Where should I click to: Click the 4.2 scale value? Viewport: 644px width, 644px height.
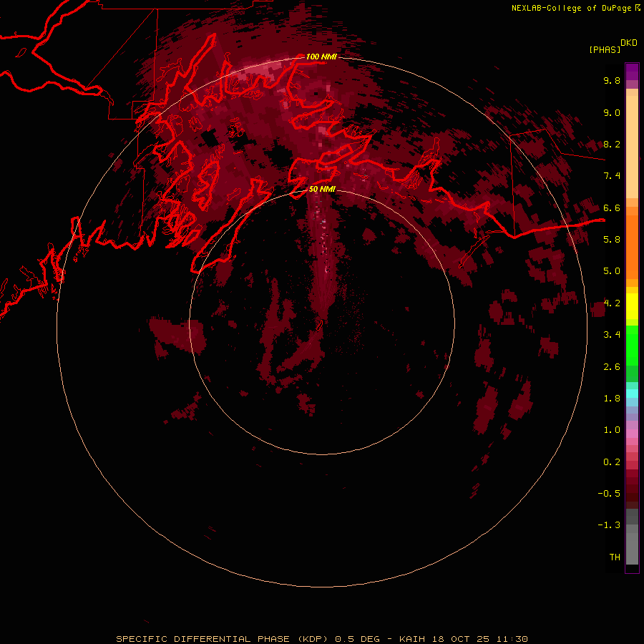click(x=612, y=303)
